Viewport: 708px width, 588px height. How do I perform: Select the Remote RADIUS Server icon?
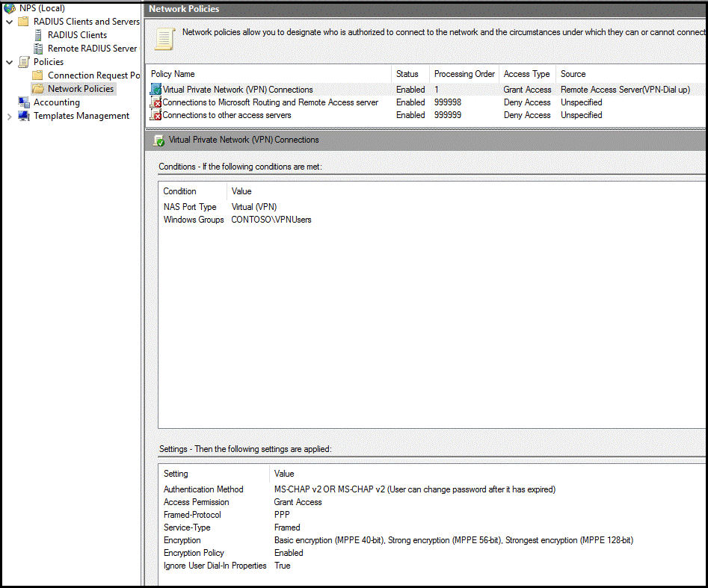(40, 48)
